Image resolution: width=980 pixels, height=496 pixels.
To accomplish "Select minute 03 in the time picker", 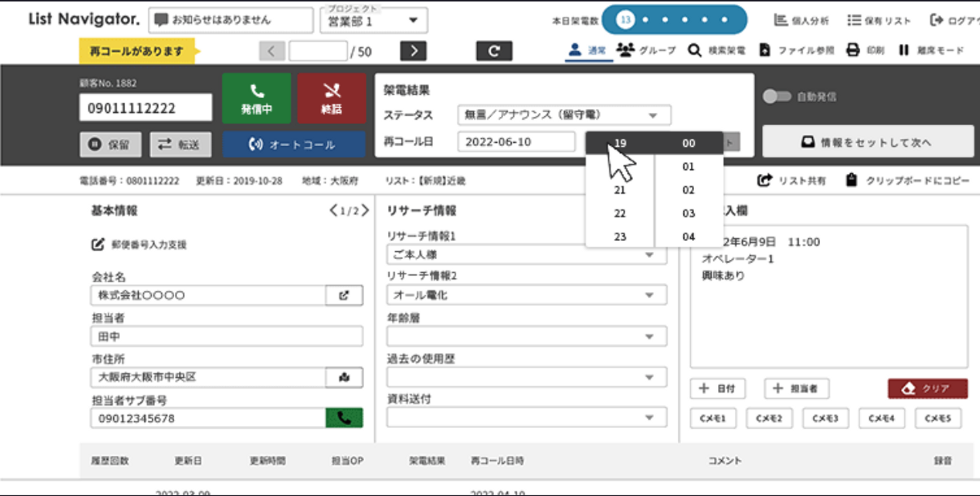I will 689,214.
